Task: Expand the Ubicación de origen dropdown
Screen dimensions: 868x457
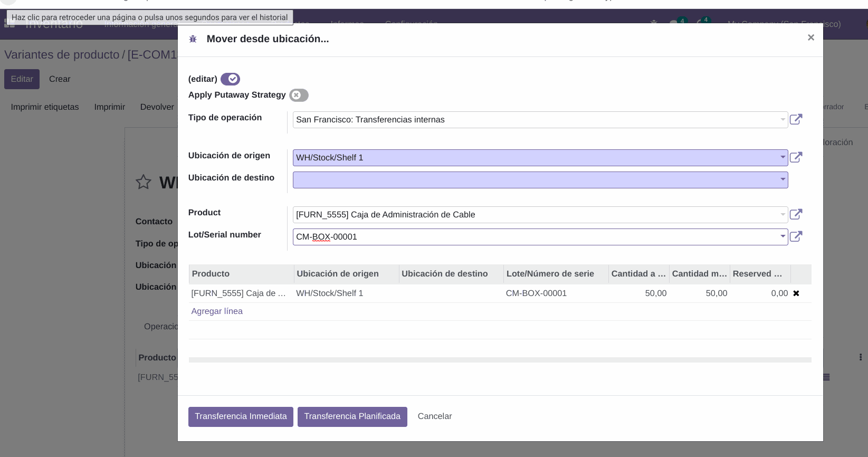Action: click(x=783, y=158)
